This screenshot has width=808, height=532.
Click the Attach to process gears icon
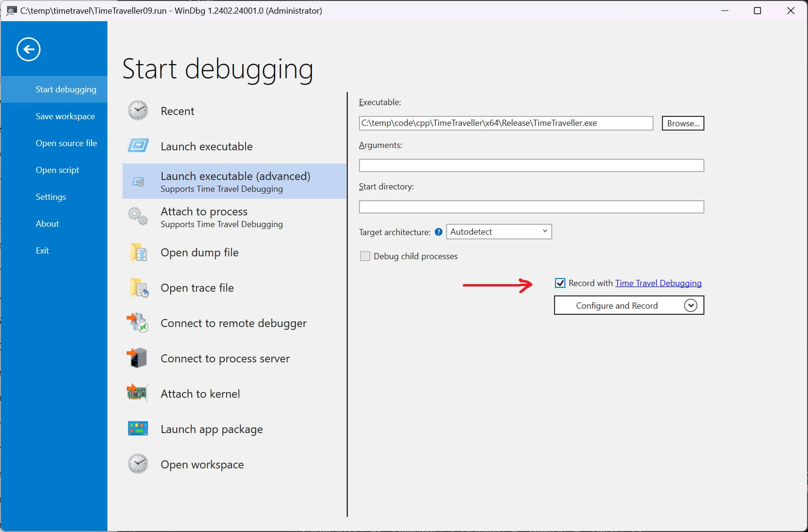tap(138, 216)
